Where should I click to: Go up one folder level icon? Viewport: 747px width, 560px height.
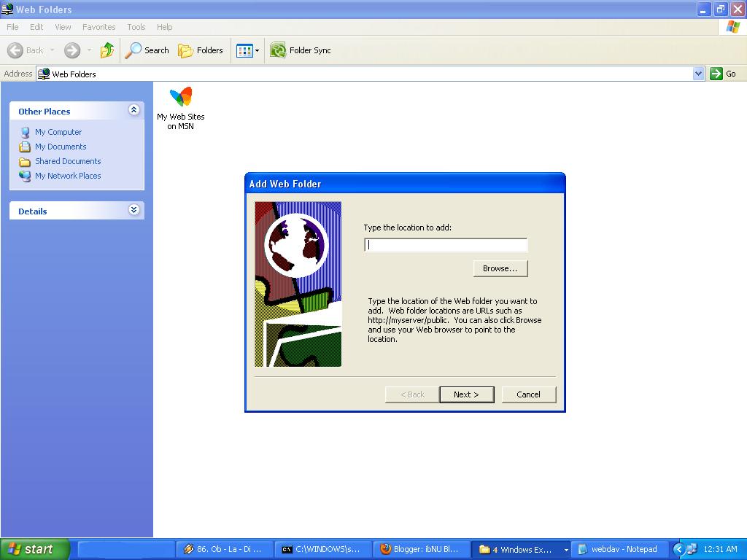click(x=107, y=50)
